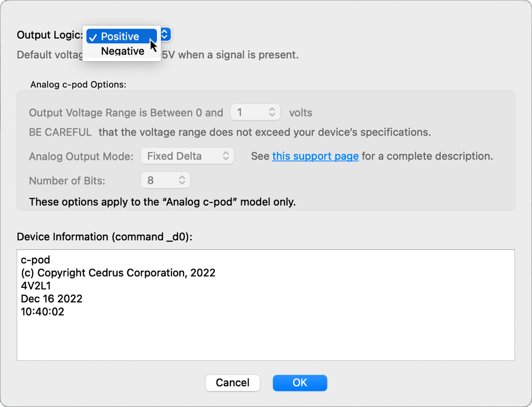Image resolution: width=532 pixels, height=407 pixels.
Task: Dismiss the dialog with Cancel
Action: click(x=232, y=383)
